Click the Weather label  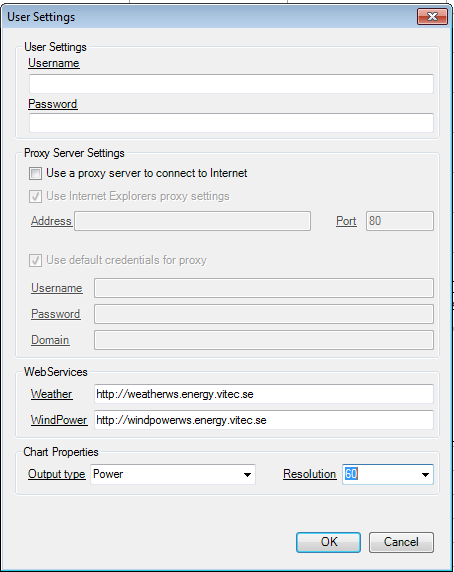coord(51,394)
